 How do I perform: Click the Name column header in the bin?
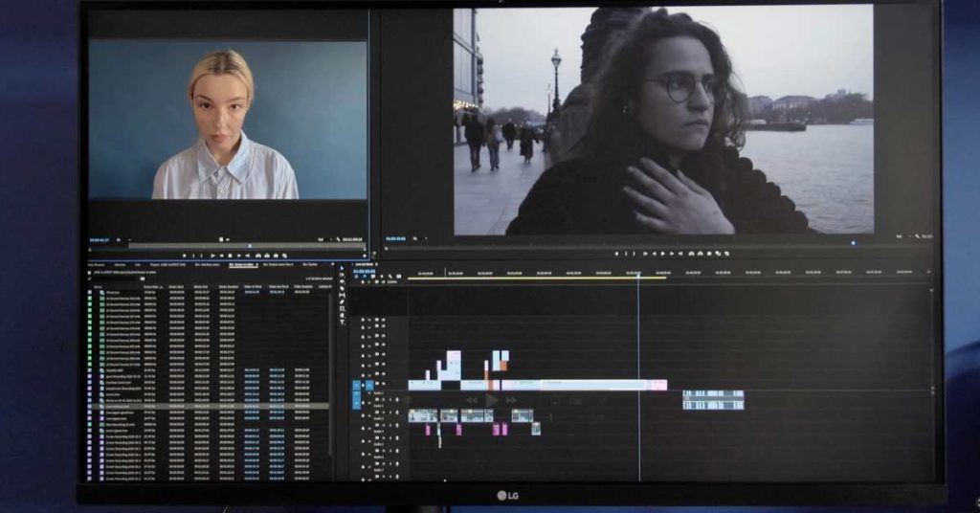99,286
